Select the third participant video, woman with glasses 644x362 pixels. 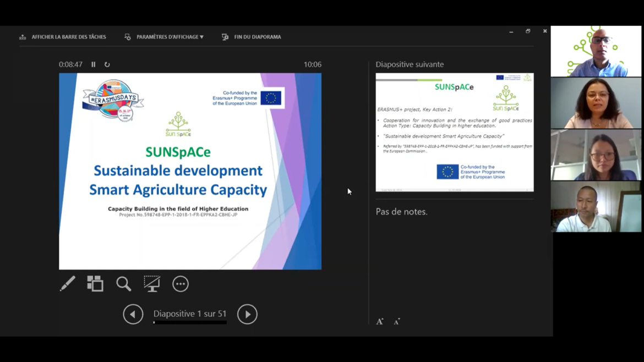coord(596,155)
